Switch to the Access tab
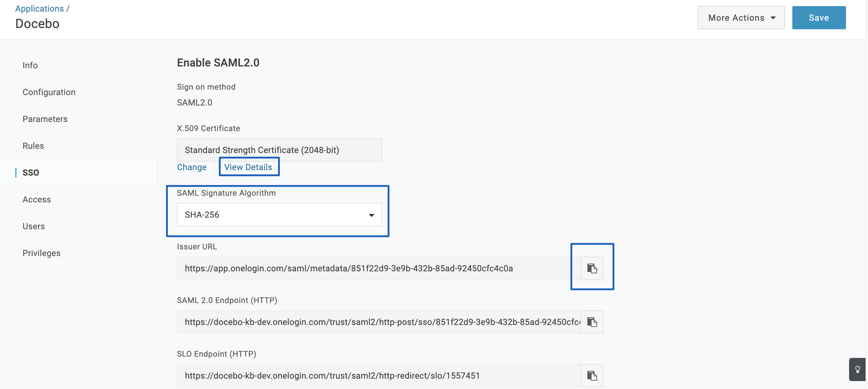Image resolution: width=868 pixels, height=389 pixels. point(36,200)
